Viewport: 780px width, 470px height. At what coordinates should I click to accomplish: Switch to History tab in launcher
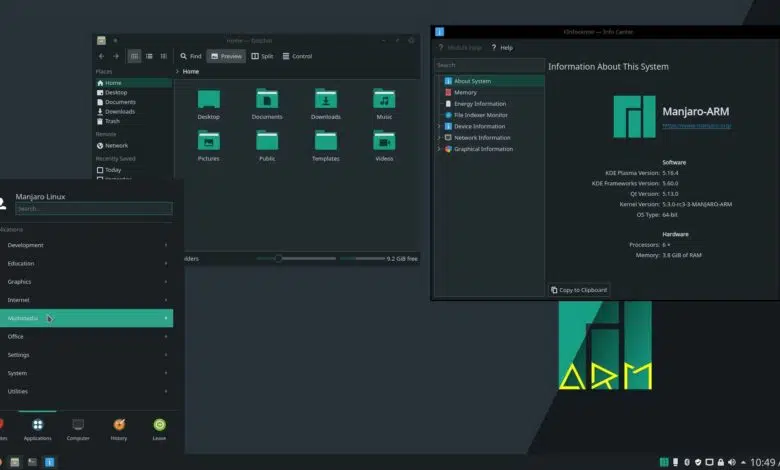[x=119, y=429]
